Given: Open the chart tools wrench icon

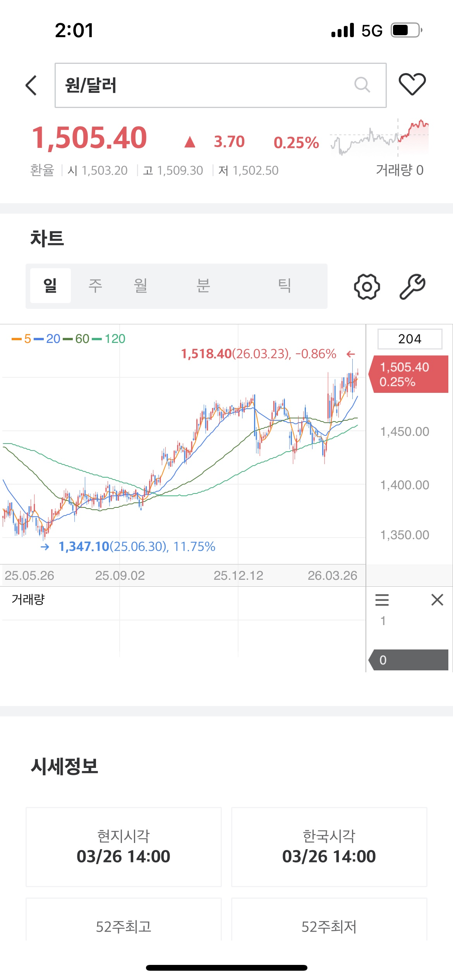Looking at the screenshot, I should tap(412, 287).
